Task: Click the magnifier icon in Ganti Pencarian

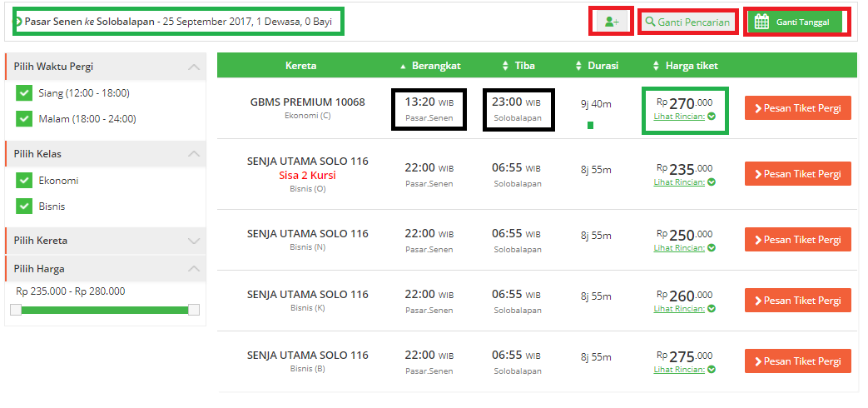Action: [650, 22]
